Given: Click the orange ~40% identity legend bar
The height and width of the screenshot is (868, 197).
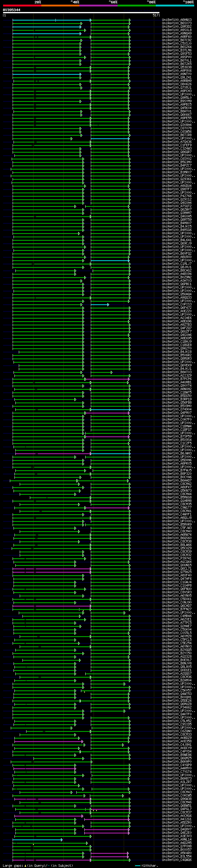Looking at the screenshot, I should [60, 6].
